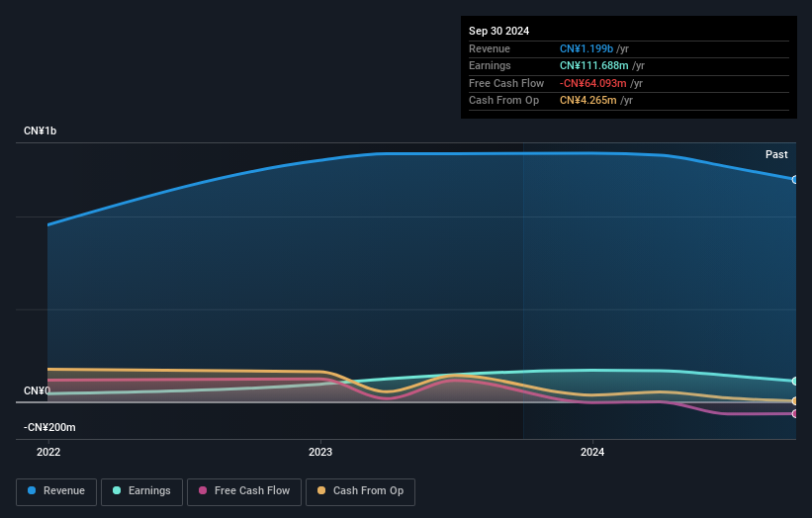Image resolution: width=812 pixels, height=518 pixels.
Task: Click the Earnings line endpoint marker
Action: (x=795, y=381)
